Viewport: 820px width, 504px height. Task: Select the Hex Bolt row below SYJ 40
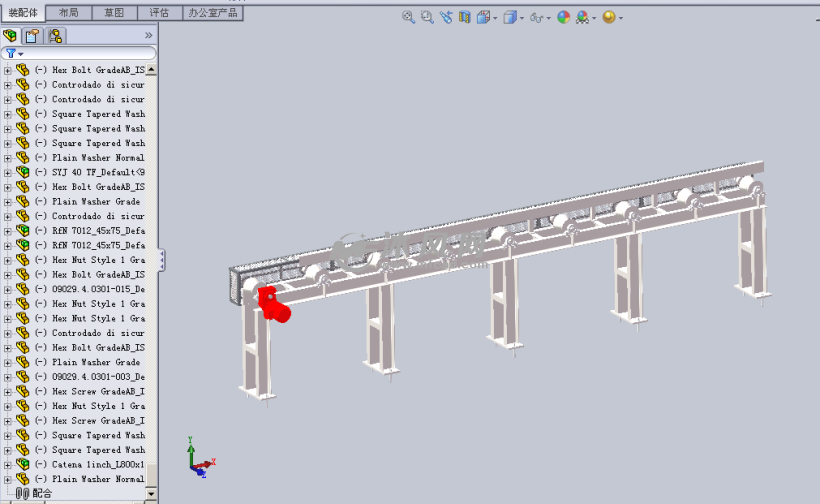[90, 187]
